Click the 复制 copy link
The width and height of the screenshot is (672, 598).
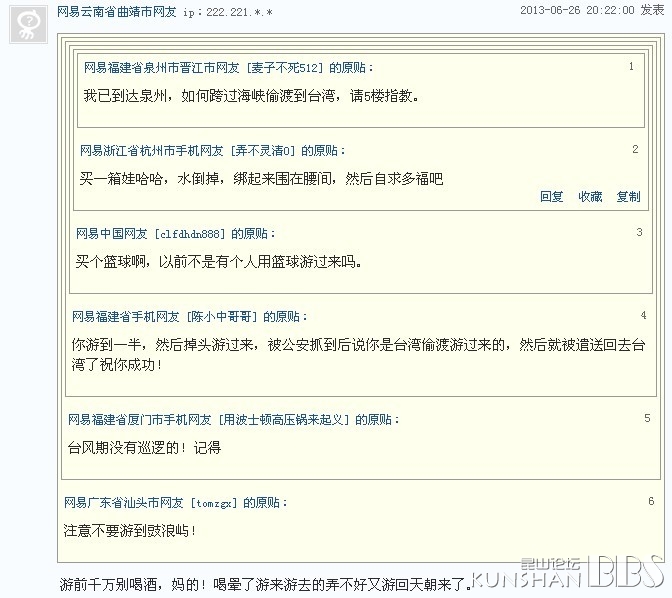(628, 197)
